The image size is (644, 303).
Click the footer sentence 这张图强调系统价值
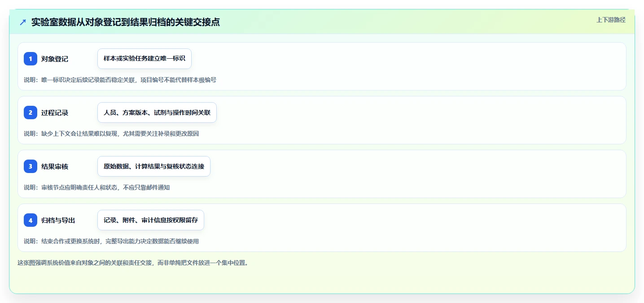(133, 263)
